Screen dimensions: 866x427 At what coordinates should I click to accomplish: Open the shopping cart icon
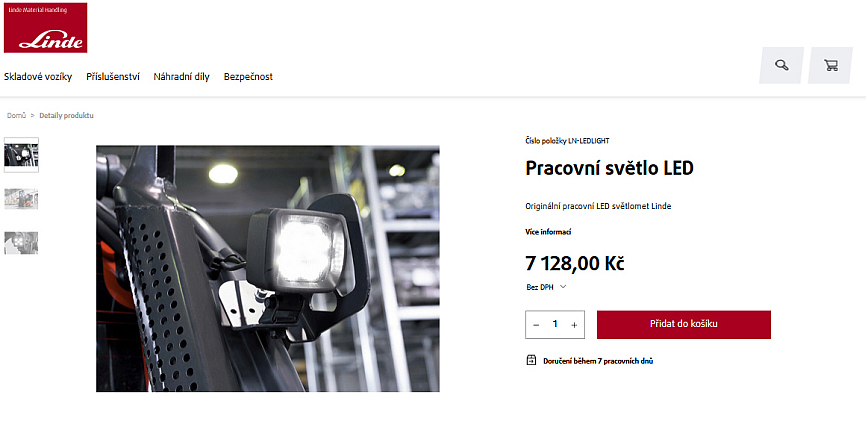click(x=830, y=65)
